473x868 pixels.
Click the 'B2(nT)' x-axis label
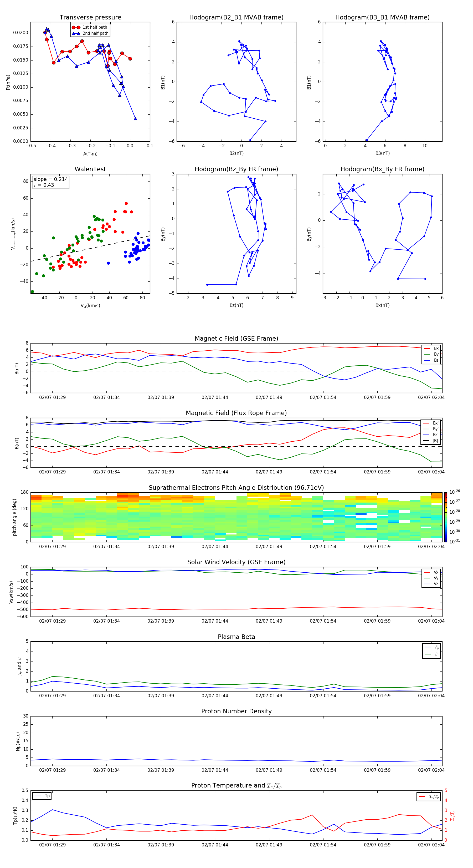236,153
